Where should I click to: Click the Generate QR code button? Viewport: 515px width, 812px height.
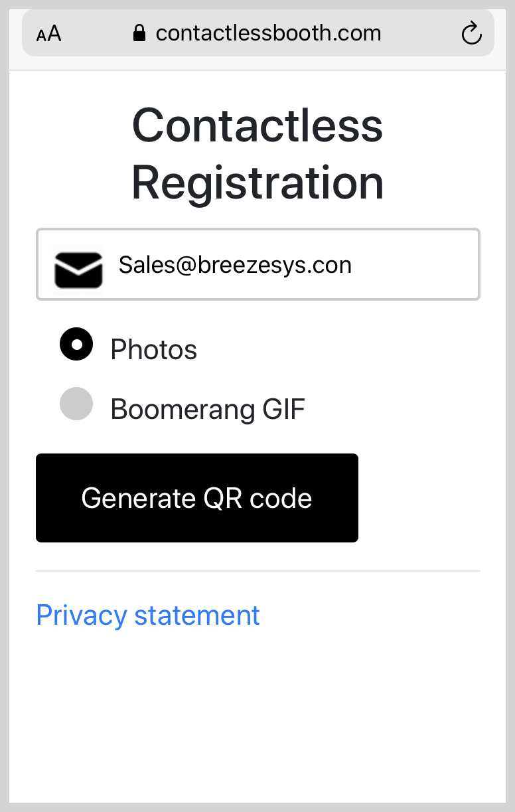point(197,498)
